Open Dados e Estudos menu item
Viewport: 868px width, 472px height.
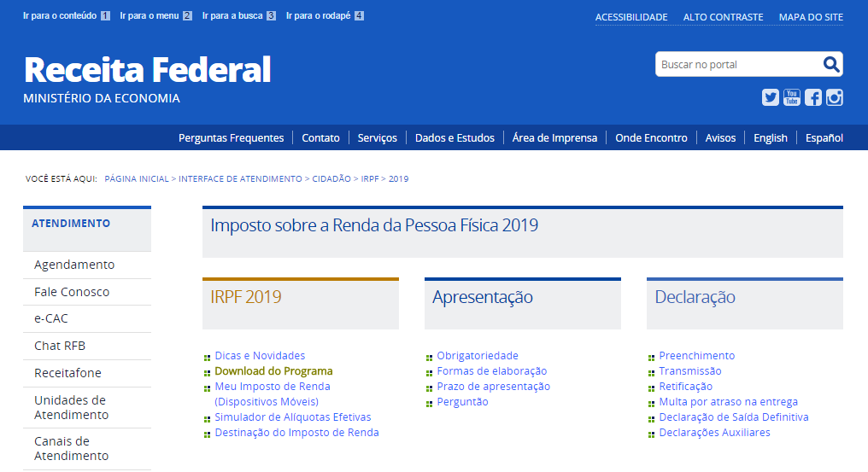455,137
